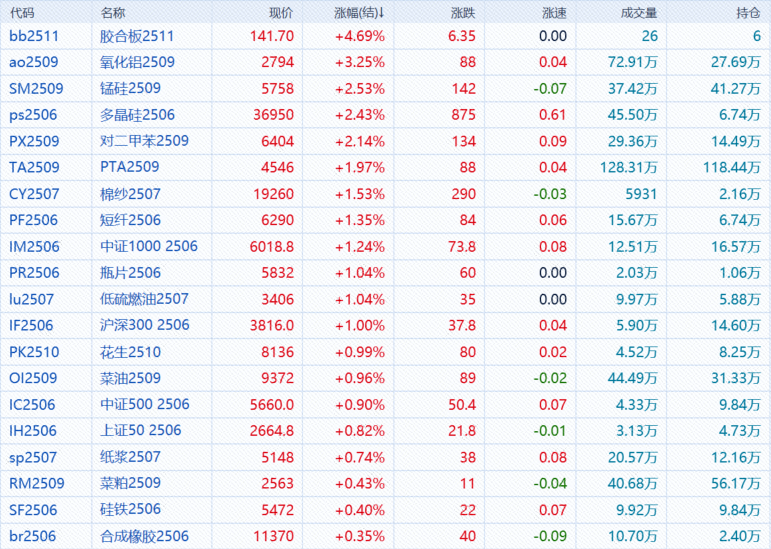Click the 合成橡胶2506 name link
This screenshot has height=549, width=771.
(145, 536)
